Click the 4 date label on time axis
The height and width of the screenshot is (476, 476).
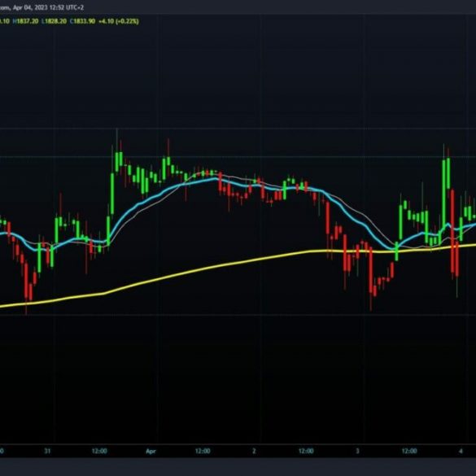[x=461, y=451]
